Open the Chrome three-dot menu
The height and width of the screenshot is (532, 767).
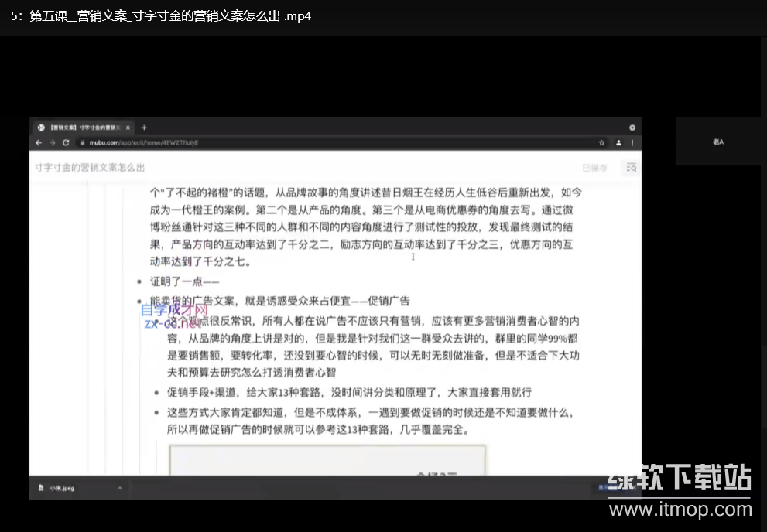633,143
